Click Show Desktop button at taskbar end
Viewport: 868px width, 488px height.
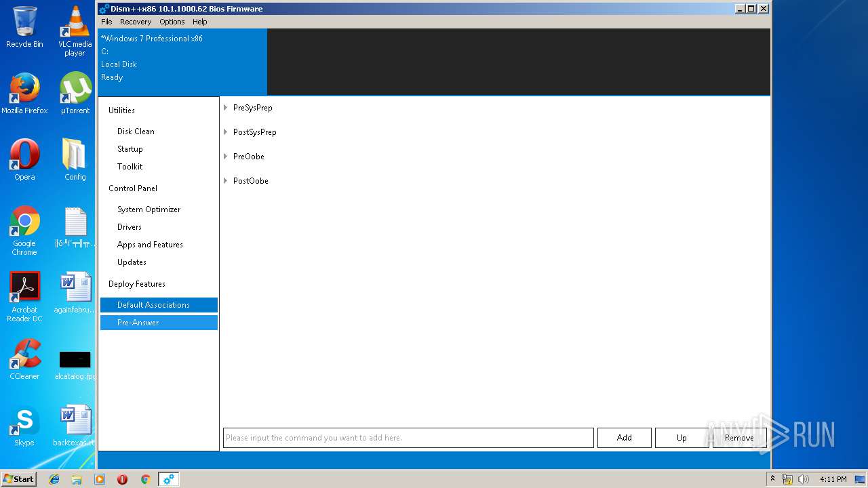(860, 479)
